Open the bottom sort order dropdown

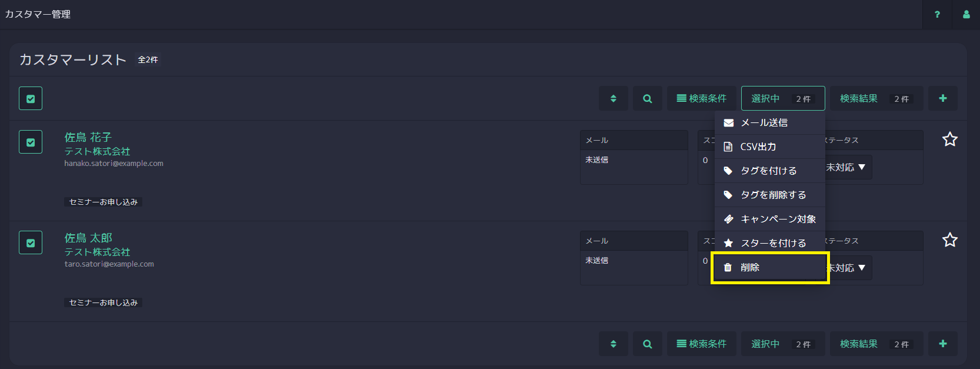[614, 344]
